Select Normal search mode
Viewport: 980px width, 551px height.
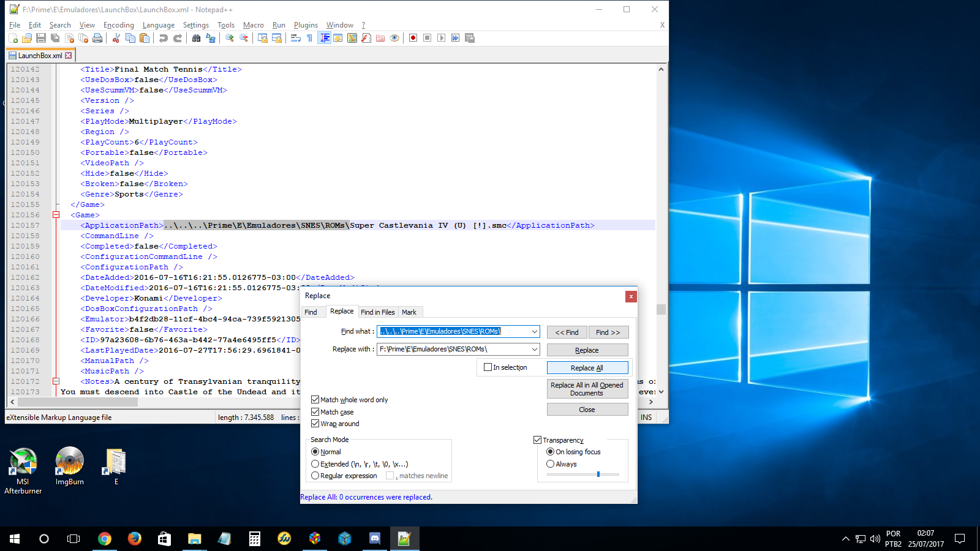pos(315,452)
